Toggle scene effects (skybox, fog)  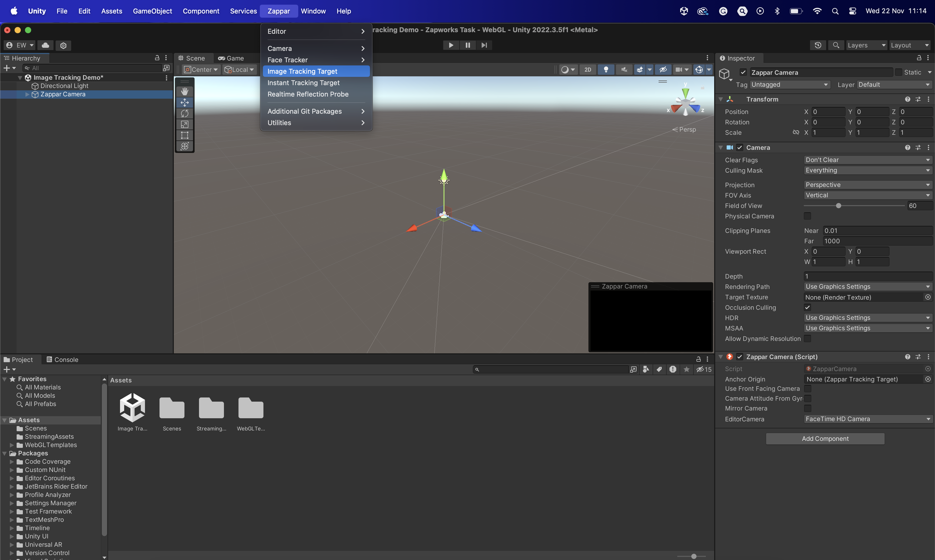(x=640, y=69)
